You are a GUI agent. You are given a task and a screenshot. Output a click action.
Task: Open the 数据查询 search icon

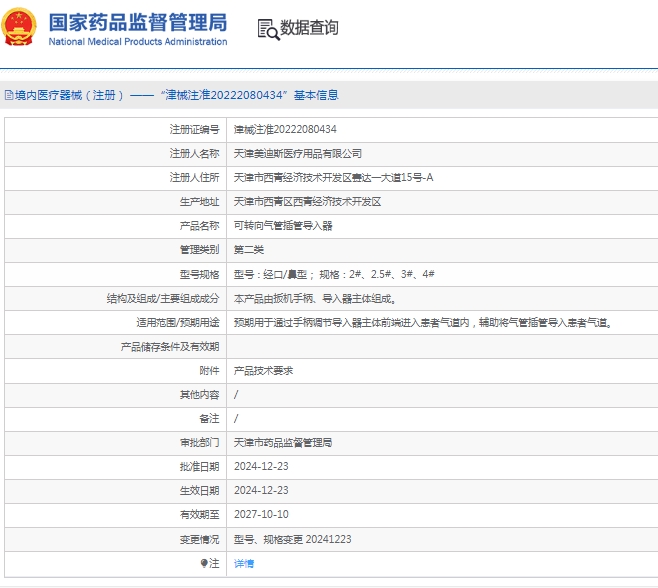click(268, 29)
